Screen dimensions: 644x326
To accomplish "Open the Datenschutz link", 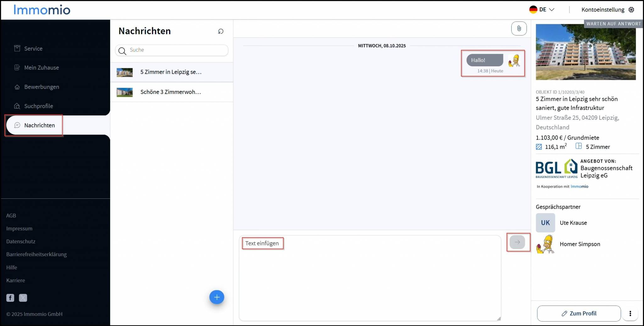I will click(x=21, y=241).
